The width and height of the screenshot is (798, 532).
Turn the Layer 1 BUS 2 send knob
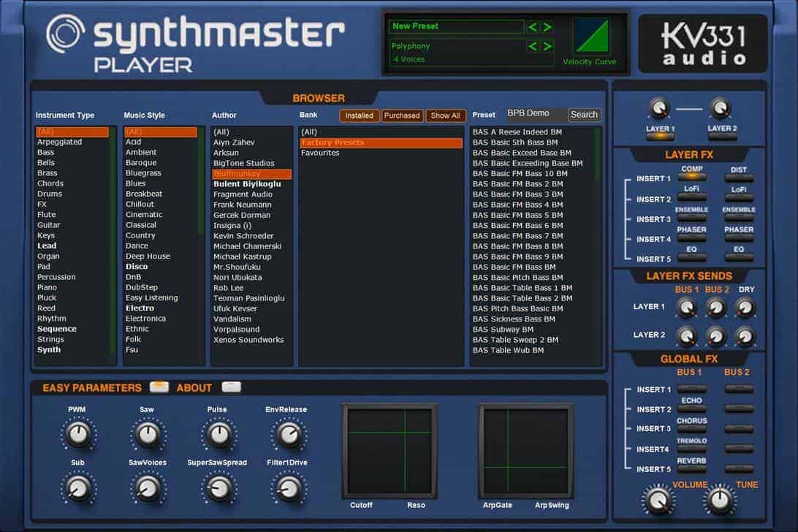[717, 308]
